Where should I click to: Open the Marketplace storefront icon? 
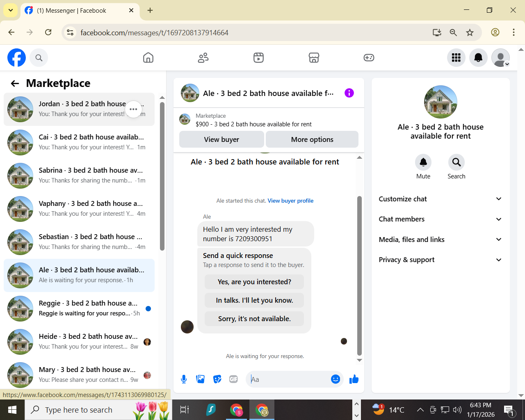(314, 58)
